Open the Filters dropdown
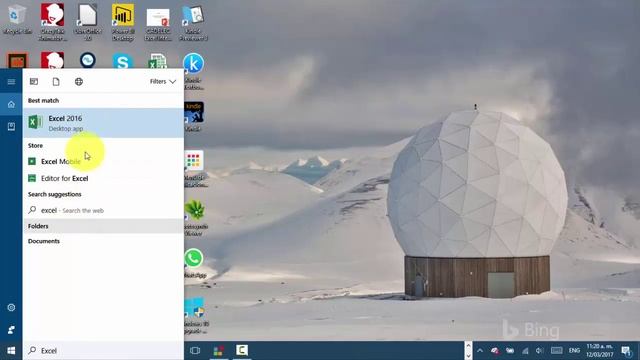 (x=162, y=82)
